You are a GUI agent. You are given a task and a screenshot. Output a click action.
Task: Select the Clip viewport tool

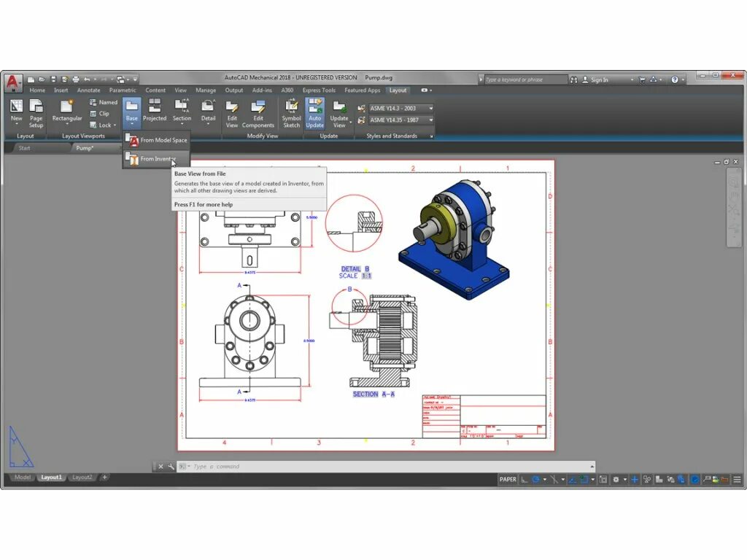pos(99,114)
